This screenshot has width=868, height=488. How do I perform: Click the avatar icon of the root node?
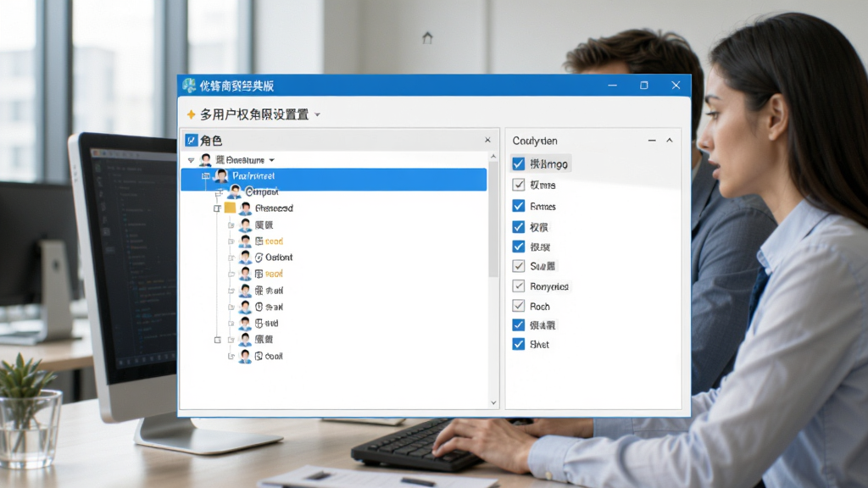pyautogui.click(x=205, y=160)
